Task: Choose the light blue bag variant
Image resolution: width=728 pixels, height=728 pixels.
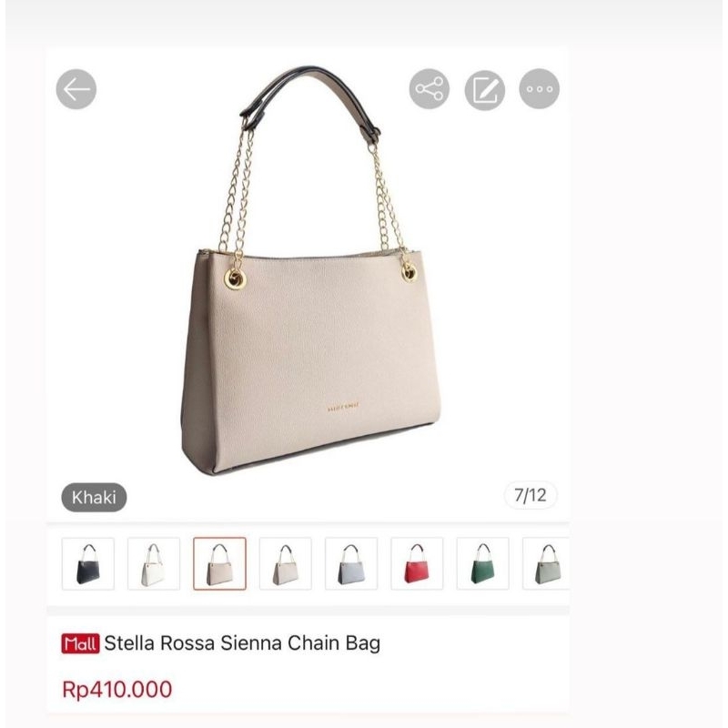Action: [351, 563]
